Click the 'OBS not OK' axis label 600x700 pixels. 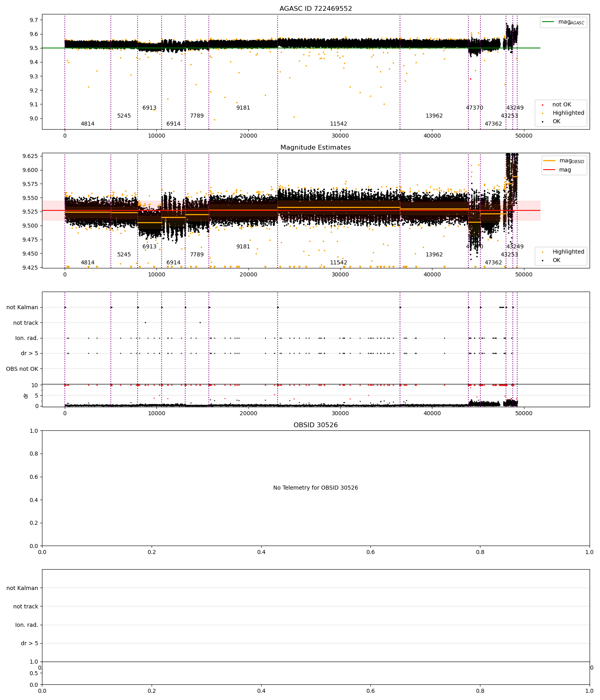[22, 369]
